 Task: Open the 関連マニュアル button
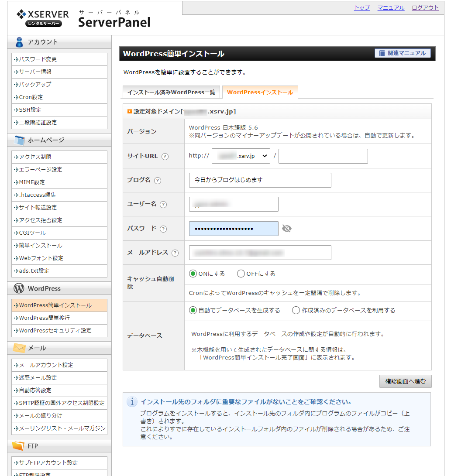(x=403, y=53)
